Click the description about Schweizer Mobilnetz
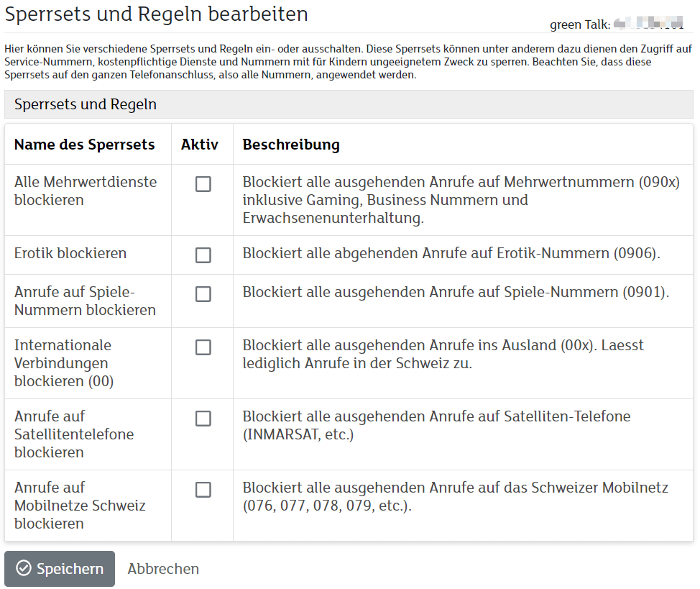The image size is (700, 589). [x=455, y=496]
